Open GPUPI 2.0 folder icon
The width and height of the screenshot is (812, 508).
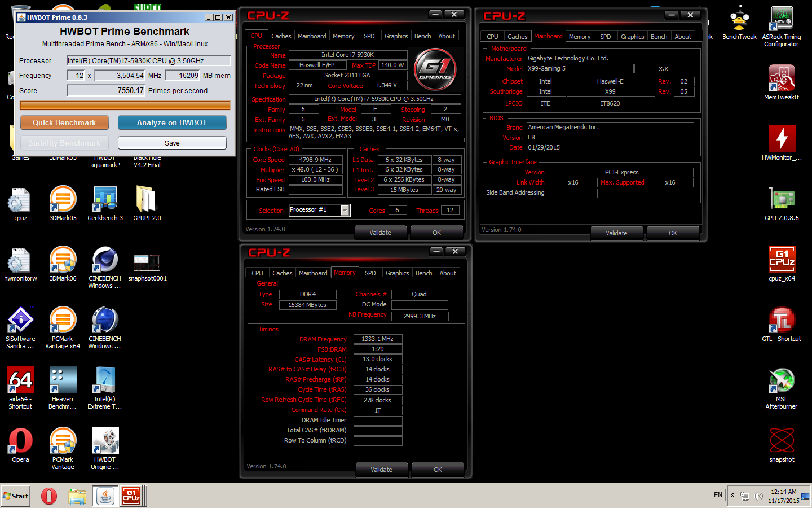point(147,203)
